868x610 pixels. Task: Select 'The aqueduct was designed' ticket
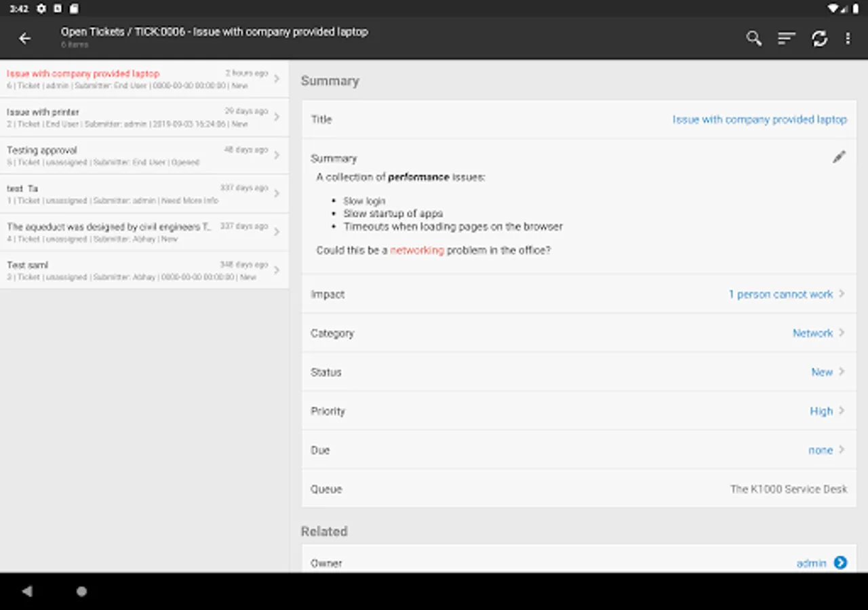pyautogui.click(x=144, y=232)
